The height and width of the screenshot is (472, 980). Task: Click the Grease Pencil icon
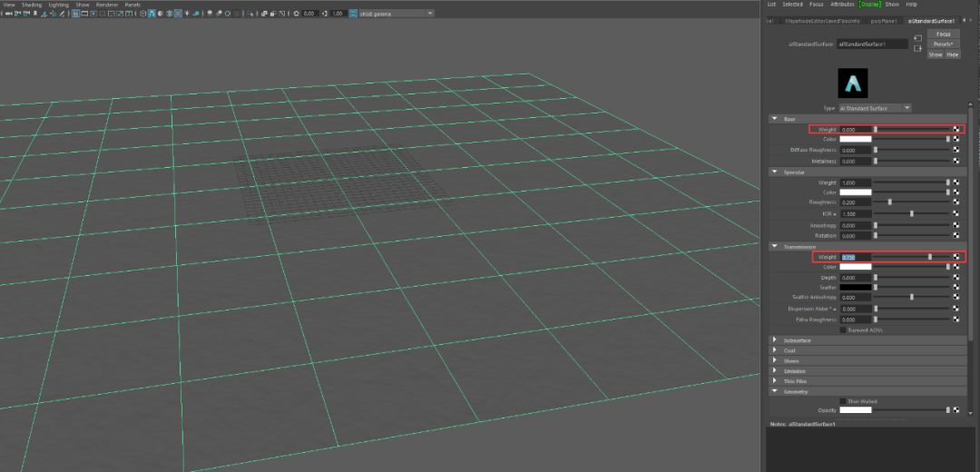[x=62, y=13]
